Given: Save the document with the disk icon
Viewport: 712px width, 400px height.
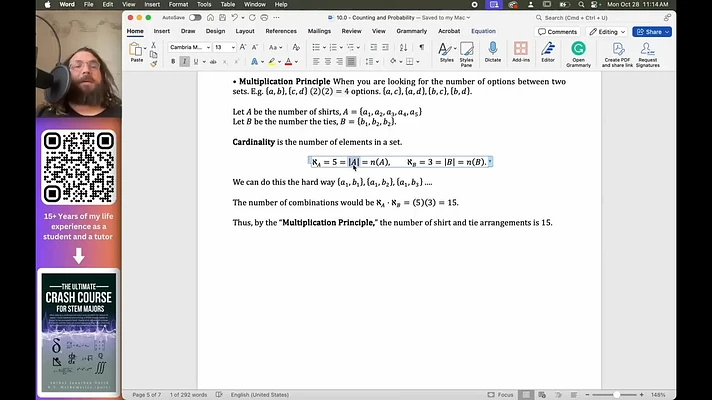Looking at the screenshot, I should [x=222, y=18].
